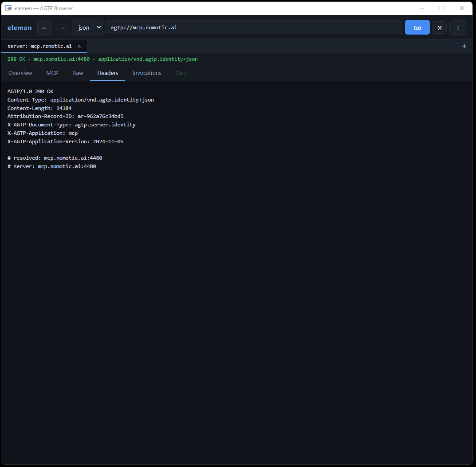The image size is (476, 467).
Task: Click the # resolved: mcp.nomotic.ai:4480 line
Action: 55,158
